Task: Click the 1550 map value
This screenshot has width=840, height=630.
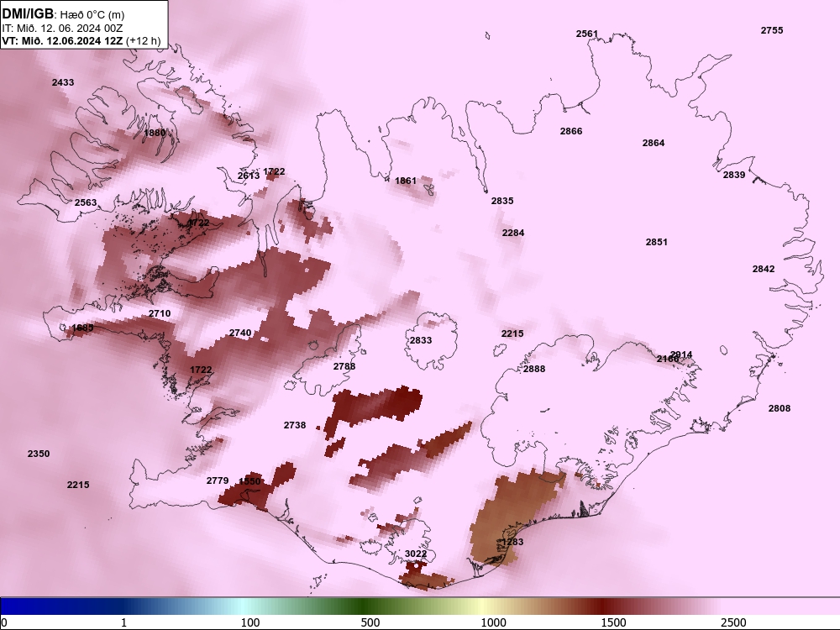Action: tap(249, 481)
